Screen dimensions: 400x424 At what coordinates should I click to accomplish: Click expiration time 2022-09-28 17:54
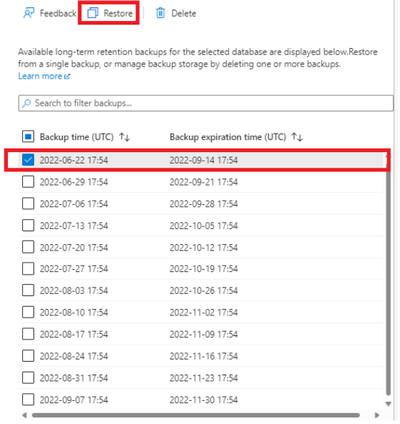pos(204,204)
